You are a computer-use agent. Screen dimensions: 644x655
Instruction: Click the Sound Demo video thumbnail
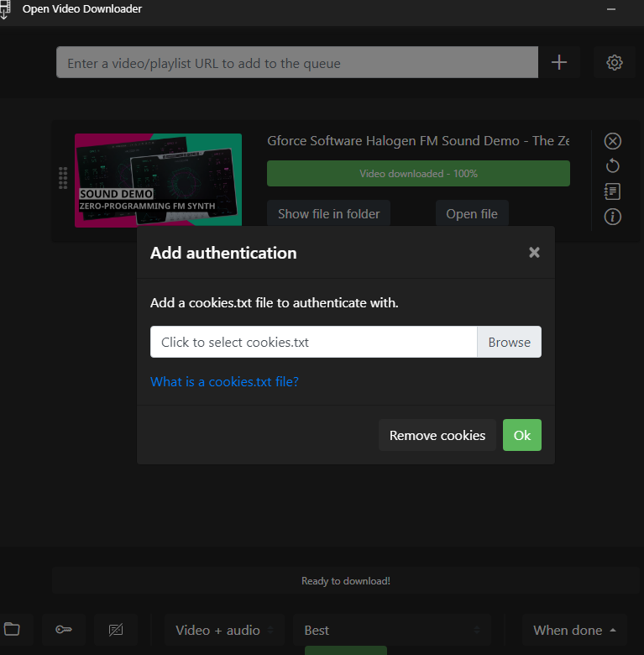[159, 180]
